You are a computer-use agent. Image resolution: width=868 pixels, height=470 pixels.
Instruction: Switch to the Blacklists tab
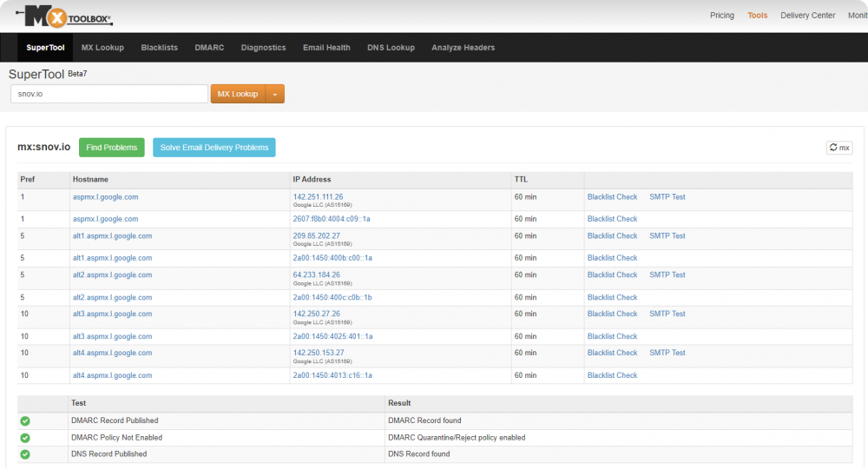coord(160,48)
